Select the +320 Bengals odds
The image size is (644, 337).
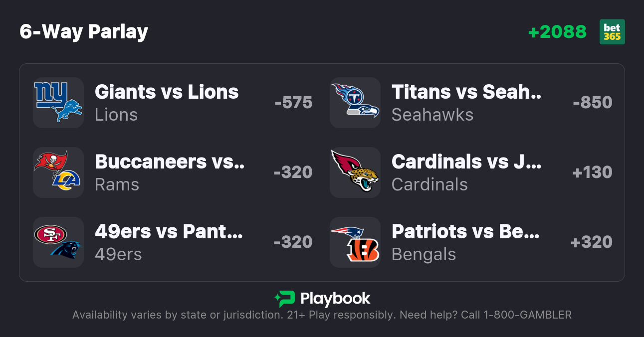(x=592, y=242)
